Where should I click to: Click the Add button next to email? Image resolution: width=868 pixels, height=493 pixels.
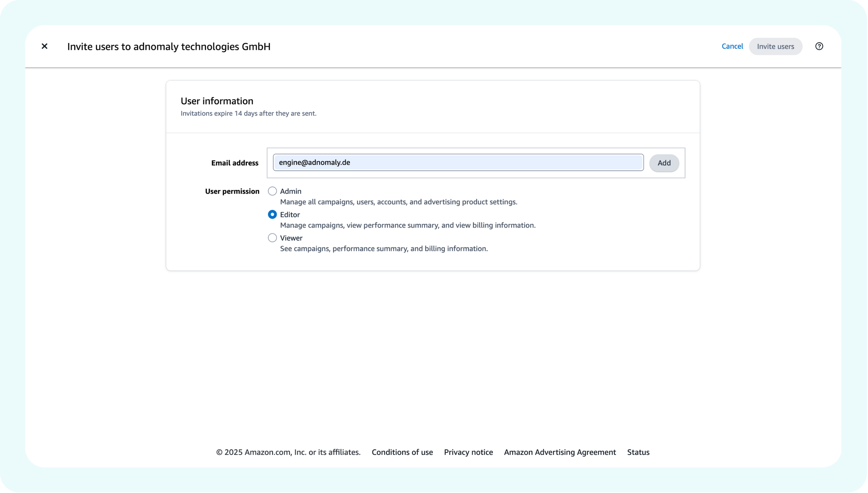point(664,163)
